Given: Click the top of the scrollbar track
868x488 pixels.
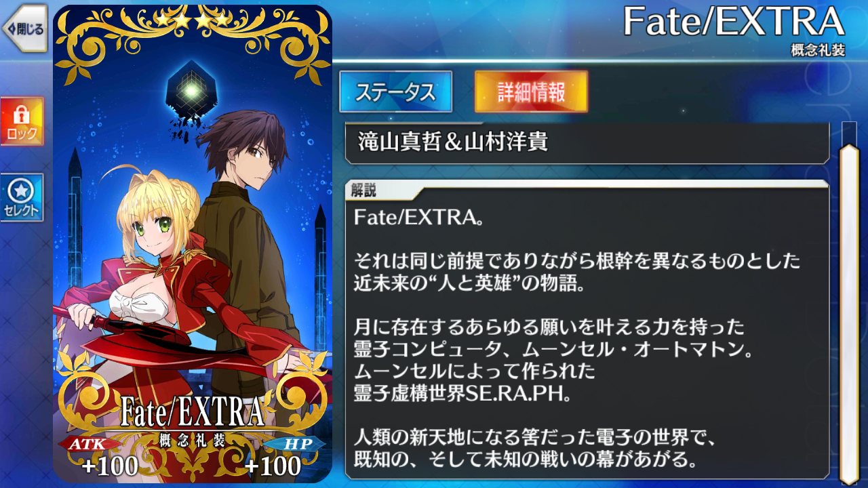Looking at the screenshot, I should pyautogui.click(x=849, y=130).
